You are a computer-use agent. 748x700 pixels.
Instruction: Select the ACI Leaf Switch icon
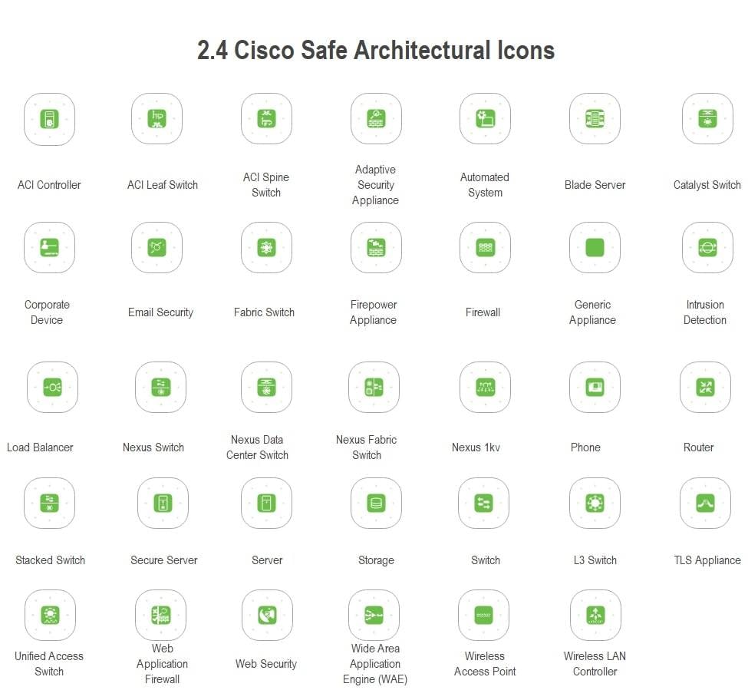[x=157, y=119]
